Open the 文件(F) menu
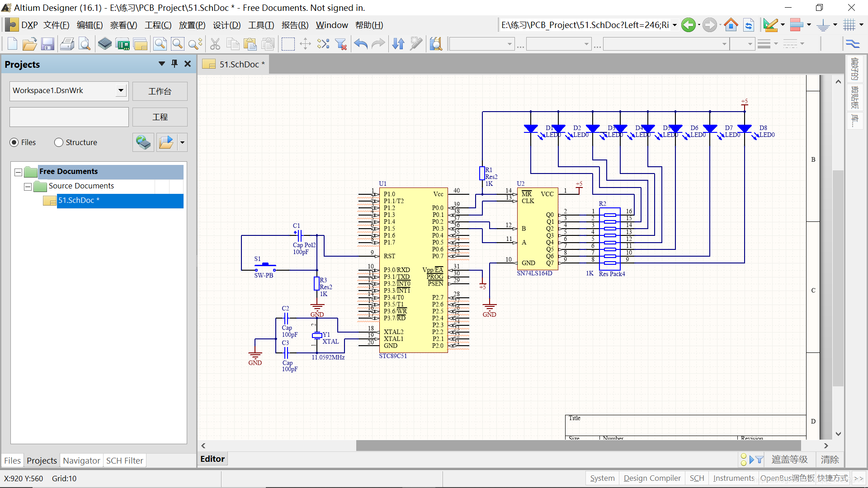 (x=57, y=25)
